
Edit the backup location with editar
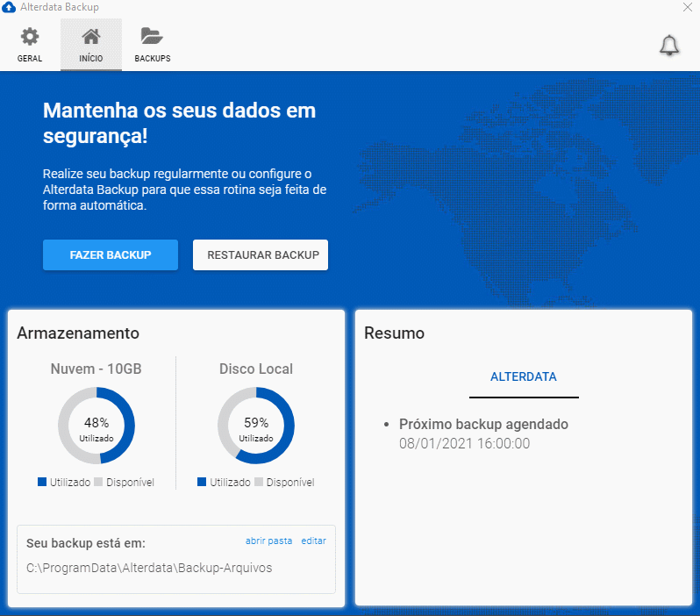pos(313,541)
